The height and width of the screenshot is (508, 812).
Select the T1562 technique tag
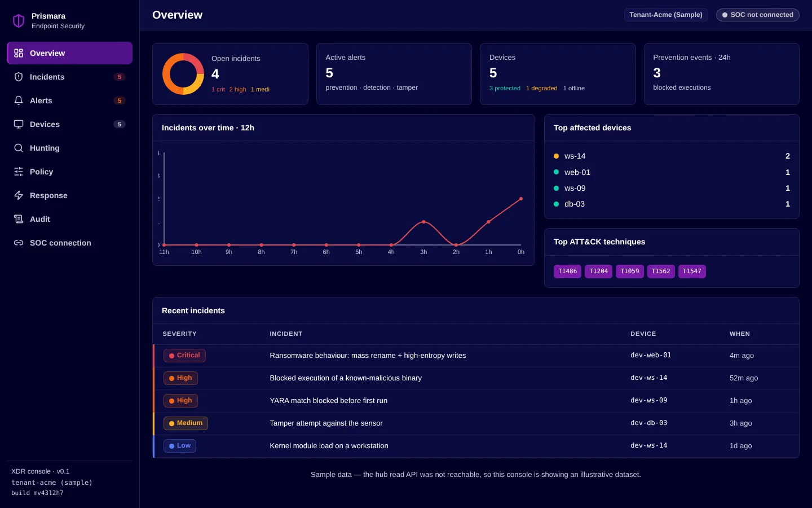click(661, 271)
